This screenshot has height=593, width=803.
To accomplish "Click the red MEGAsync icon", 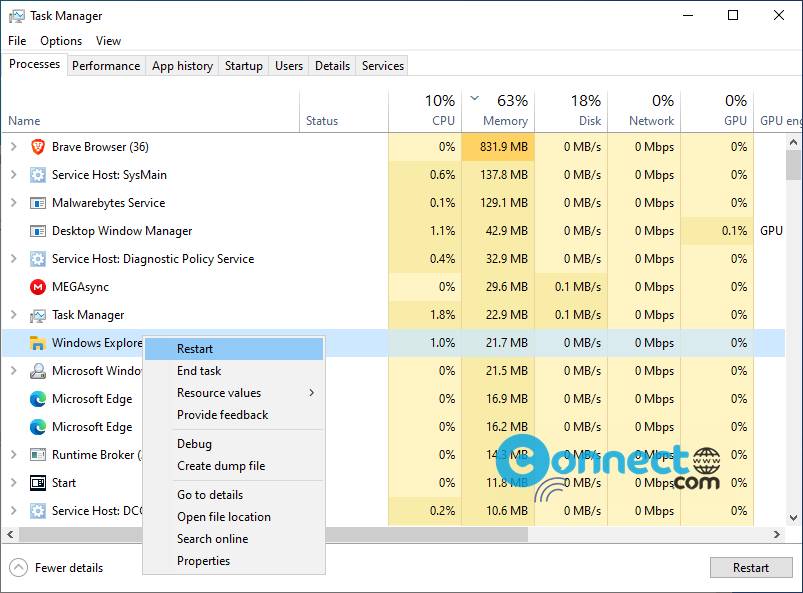I will [38, 287].
